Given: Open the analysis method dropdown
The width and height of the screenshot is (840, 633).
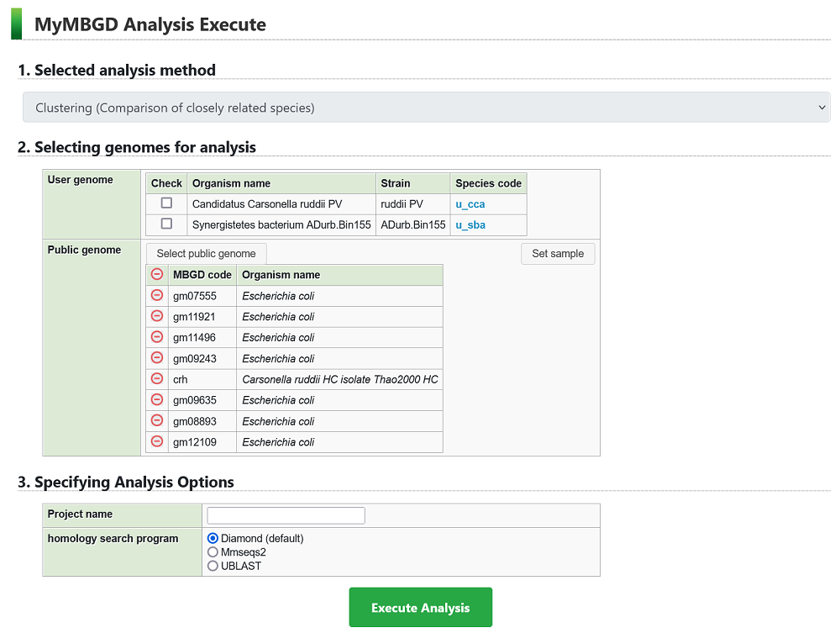Looking at the screenshot, I should (426, 108).
